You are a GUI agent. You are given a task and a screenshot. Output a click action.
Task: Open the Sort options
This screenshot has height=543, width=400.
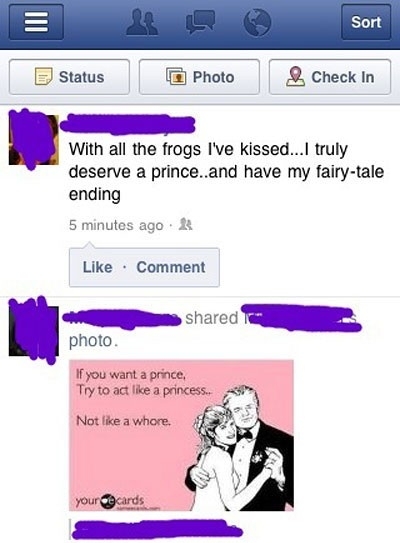pyautogui.click(x=366, y=22)
